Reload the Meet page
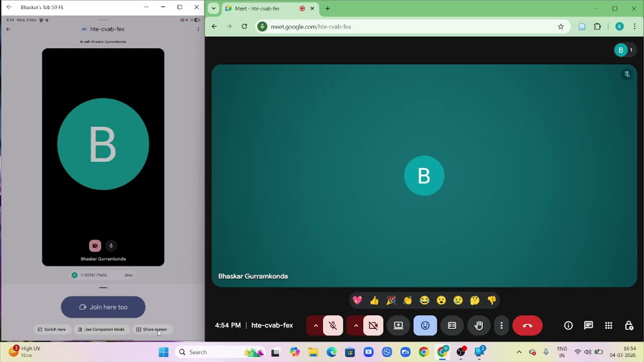Viewport: 644px width, 362px height. (244, 27)
